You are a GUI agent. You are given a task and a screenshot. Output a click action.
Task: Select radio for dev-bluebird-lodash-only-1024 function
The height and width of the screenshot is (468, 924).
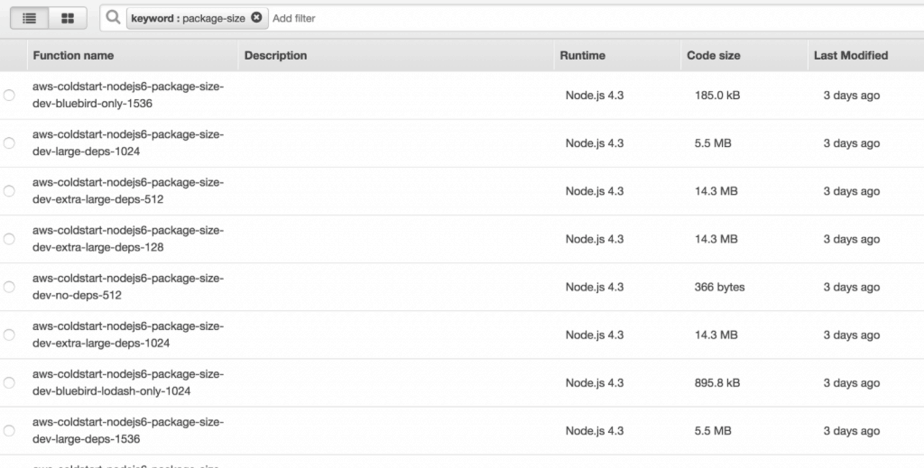(x=10, y=383)
